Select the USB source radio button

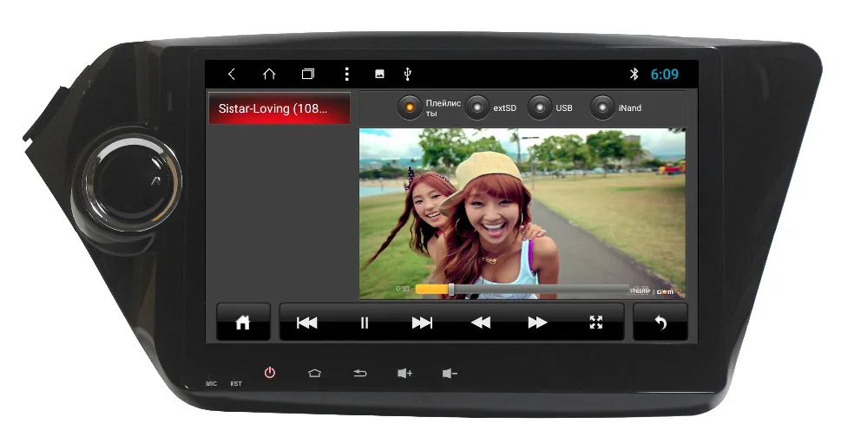click(540, 108)
